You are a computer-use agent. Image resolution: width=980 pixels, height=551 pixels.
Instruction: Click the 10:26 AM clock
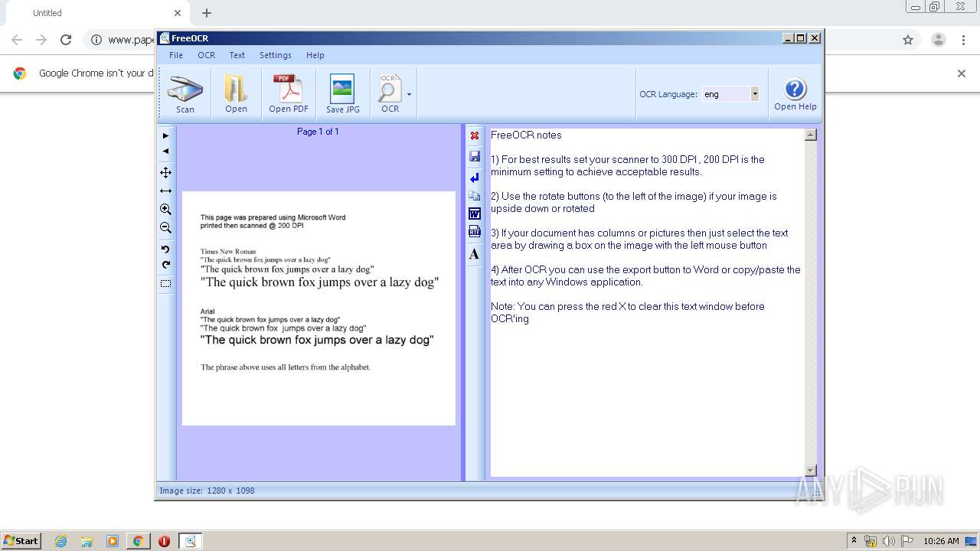941,541
